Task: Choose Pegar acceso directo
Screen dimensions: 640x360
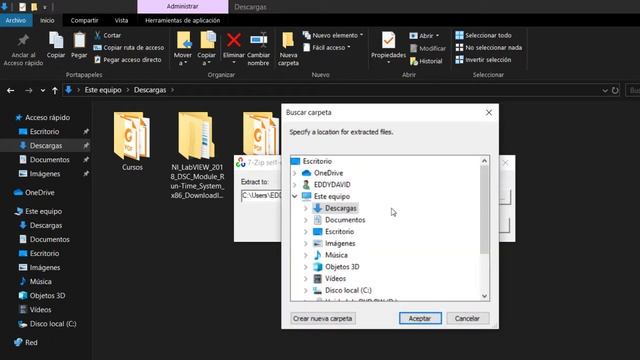Action: pos(127,60)
